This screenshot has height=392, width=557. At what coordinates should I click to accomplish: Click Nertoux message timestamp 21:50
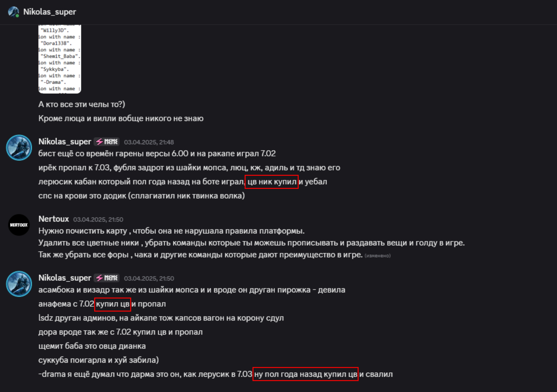[98, 220]
